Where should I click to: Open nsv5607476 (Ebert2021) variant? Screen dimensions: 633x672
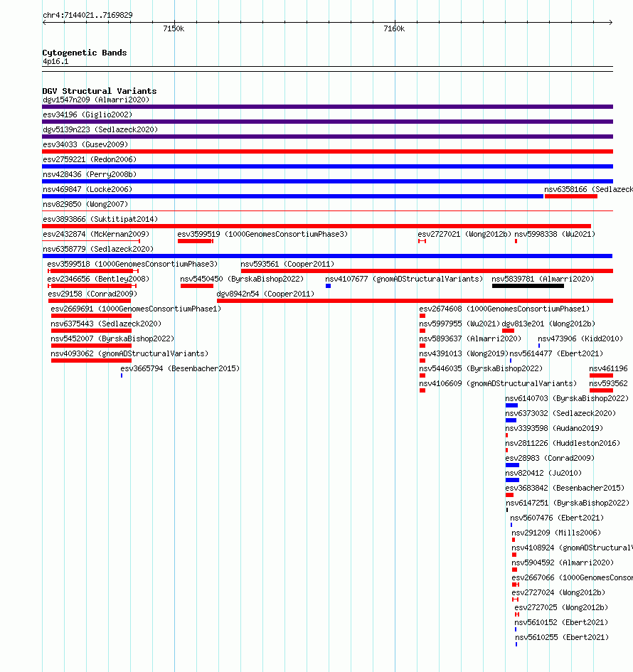pyautogui.click(x=557, y=518)
